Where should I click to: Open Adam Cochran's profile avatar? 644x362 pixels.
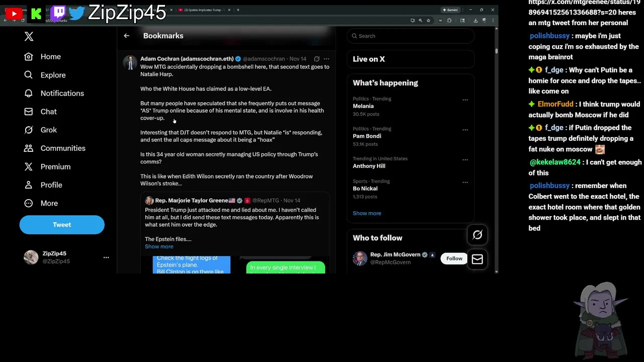[130, 62]
